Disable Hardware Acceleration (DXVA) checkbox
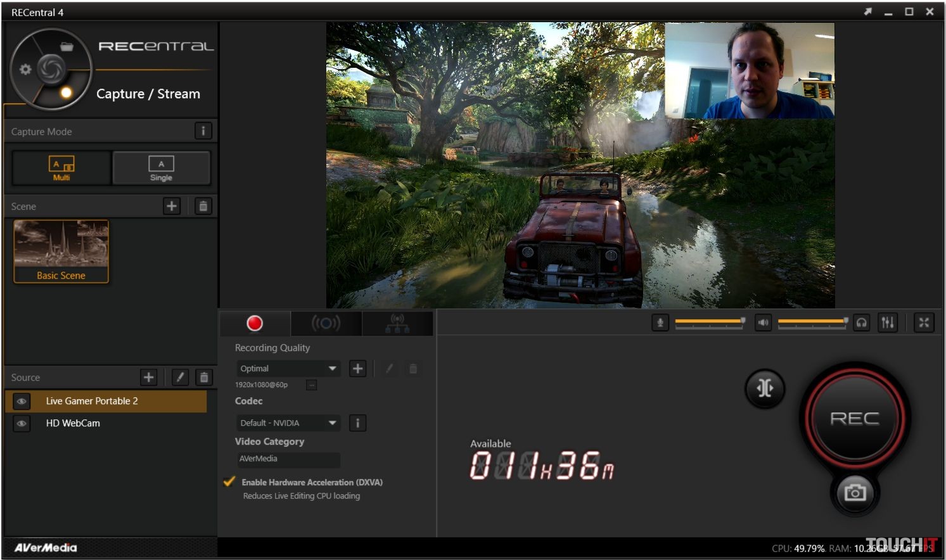The height and width of the screenshot is (560, 946). point(229,482)
